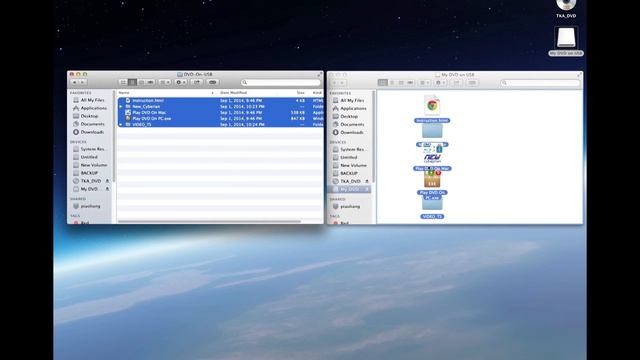Open gear Action menu in My DVD on USB window
Viewport: 640px width, 360px height.
pos(440,83)
